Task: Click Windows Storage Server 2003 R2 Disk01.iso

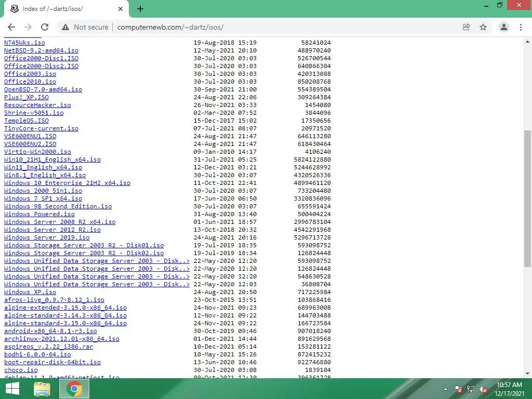Action: pos(84,245)
